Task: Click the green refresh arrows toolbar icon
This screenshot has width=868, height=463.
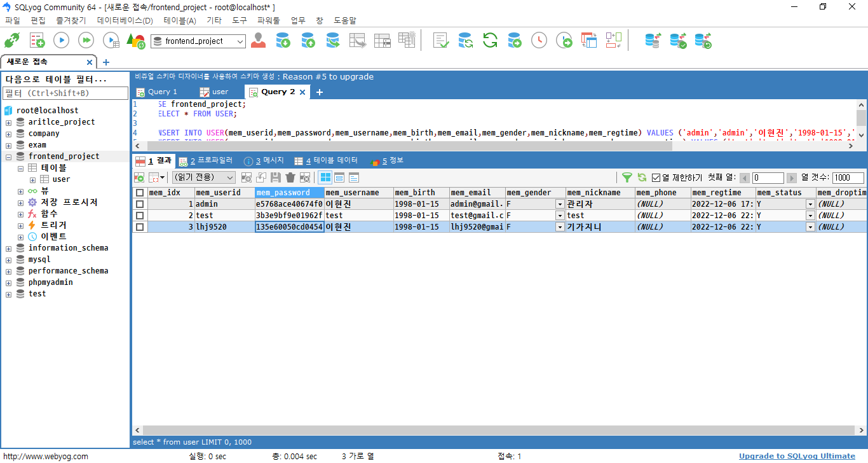Action: tap(490, 41)
